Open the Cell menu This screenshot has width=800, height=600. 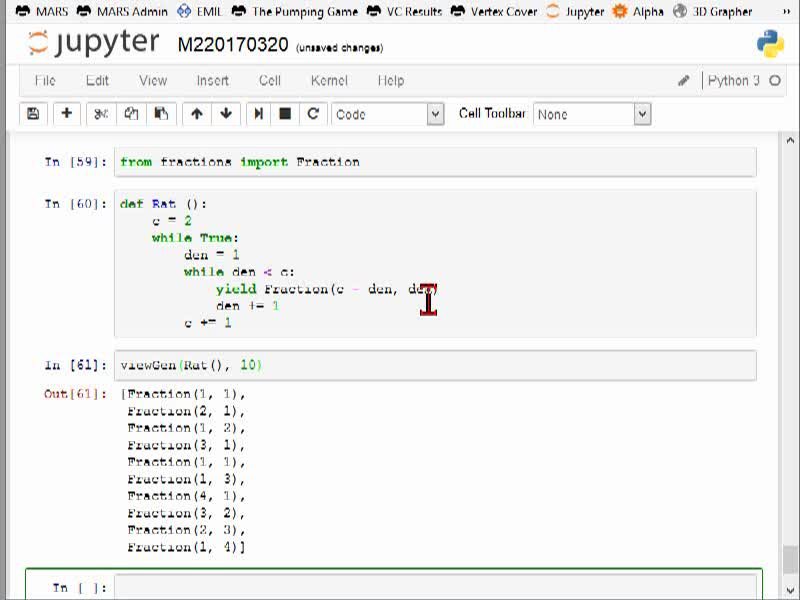point(270,81)
